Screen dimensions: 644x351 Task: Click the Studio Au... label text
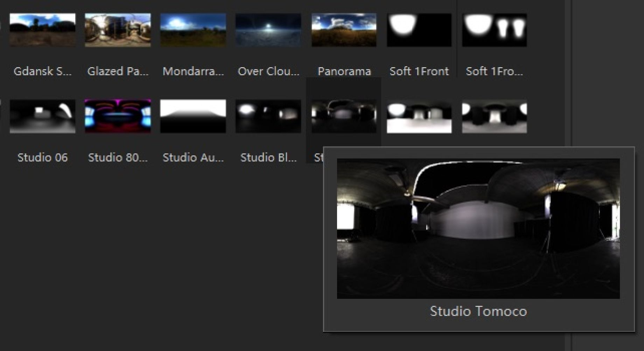coord(193,157)
